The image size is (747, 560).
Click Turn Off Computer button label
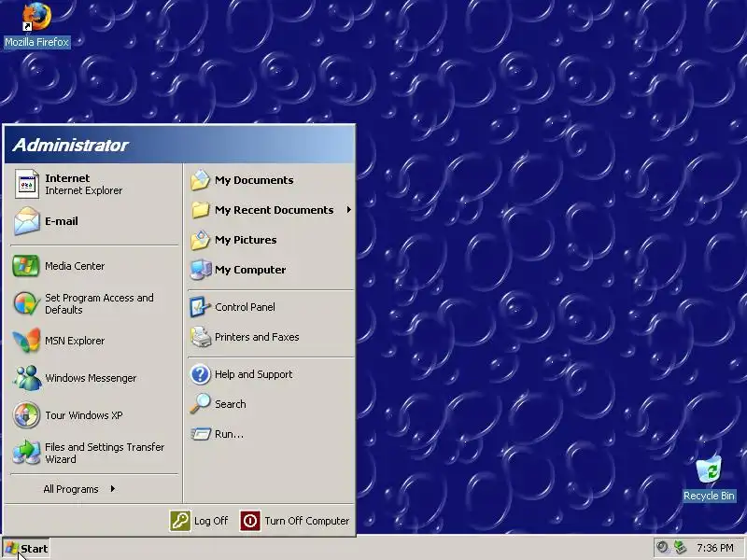click(x=307, y=521)
